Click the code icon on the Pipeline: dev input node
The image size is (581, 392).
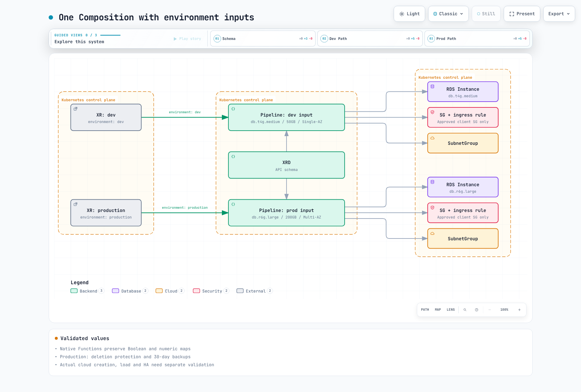pyautogui.click(x=233, y=109)
